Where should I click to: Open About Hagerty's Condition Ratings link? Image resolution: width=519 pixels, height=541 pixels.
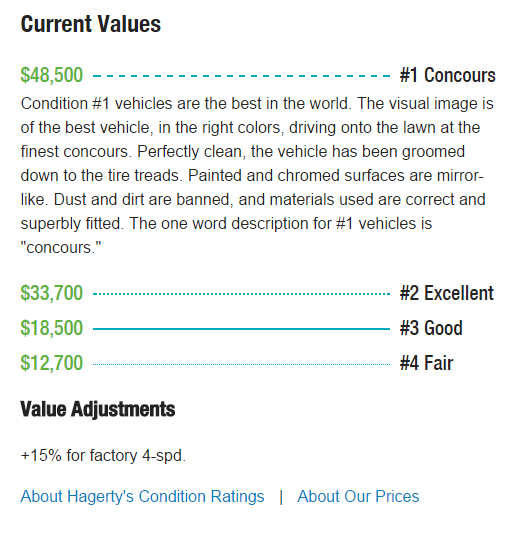142,497
